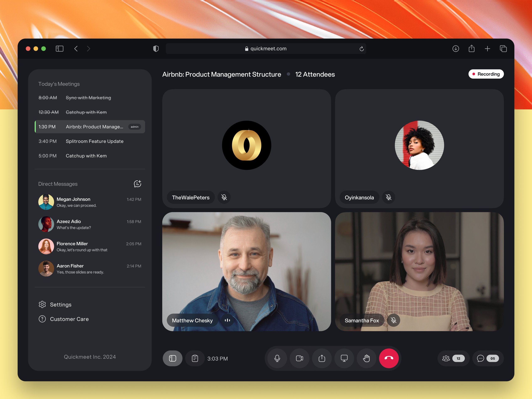The height and width of the screenshot is (399, 532).
Task: Open Settings
Action: pyautogui.click(x=55, y=304)
